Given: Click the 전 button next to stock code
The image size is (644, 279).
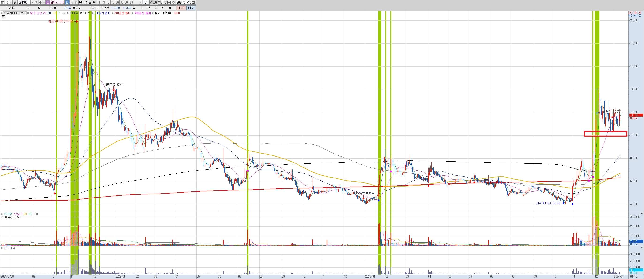Looking at the screenshot, I should pos(15,2).
